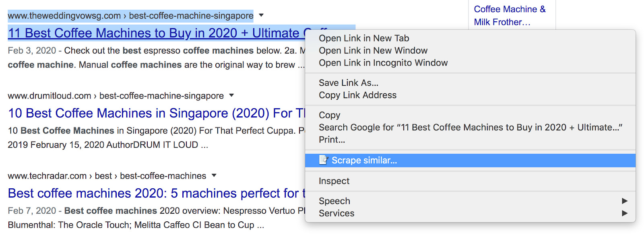Image resolution: width=644 pixels, height=239 pixels.
Task: Activate the 'Scrape similar...' option
Action: tap(364, 160)
